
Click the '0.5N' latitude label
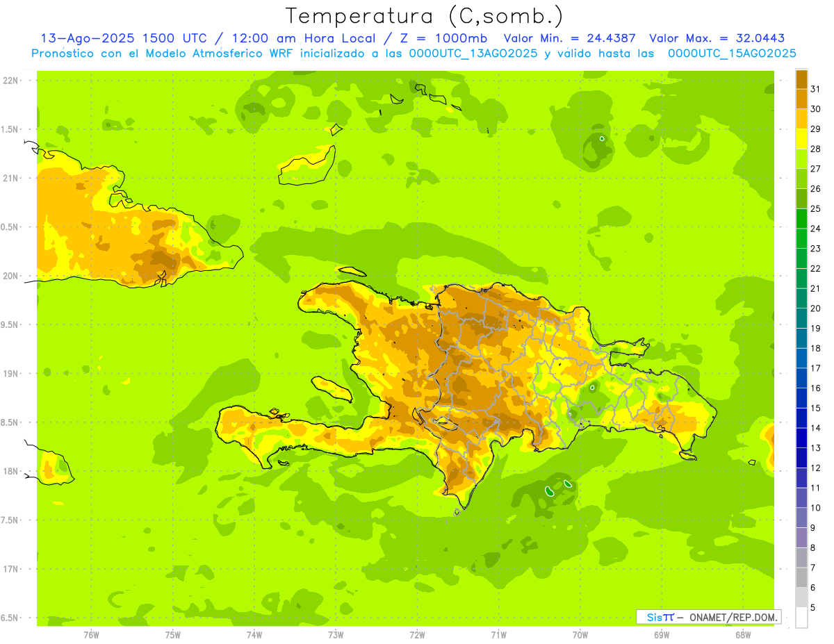(x=10, y=227)
